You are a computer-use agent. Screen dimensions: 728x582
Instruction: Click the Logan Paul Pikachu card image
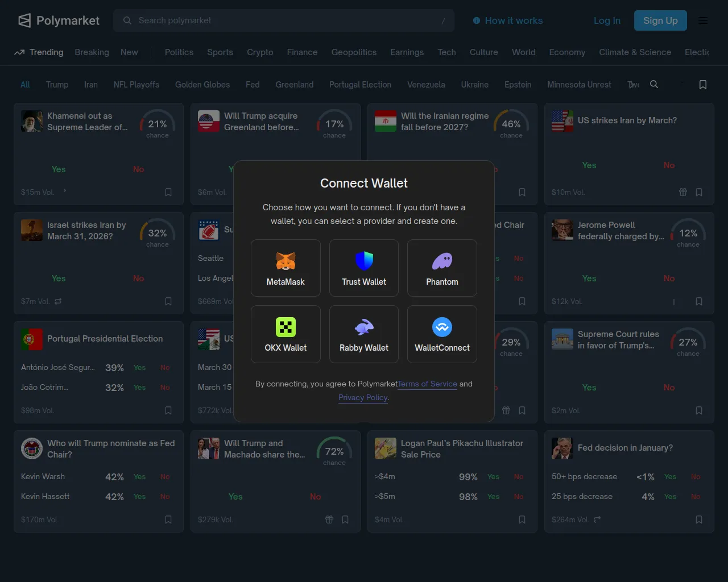386,448
